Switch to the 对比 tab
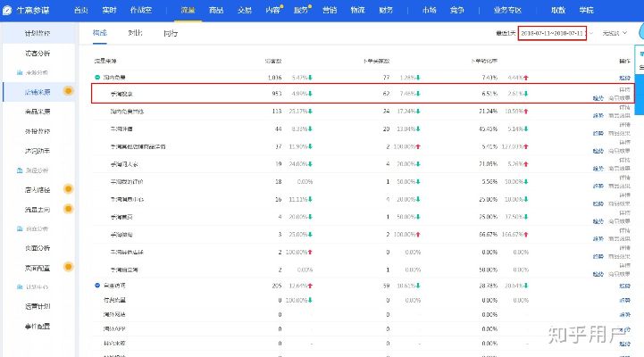The width and height of the screenshot is (644, 357). [x=135, y=33]
